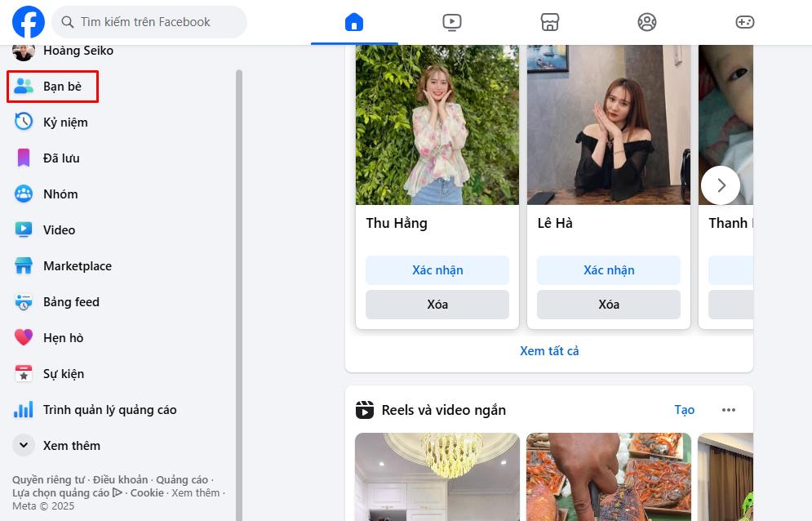The width and height of the screenshot is (812, 521).
Task: Click the Tìm kiếm trên Facebook field
Action: coord(149,22)
